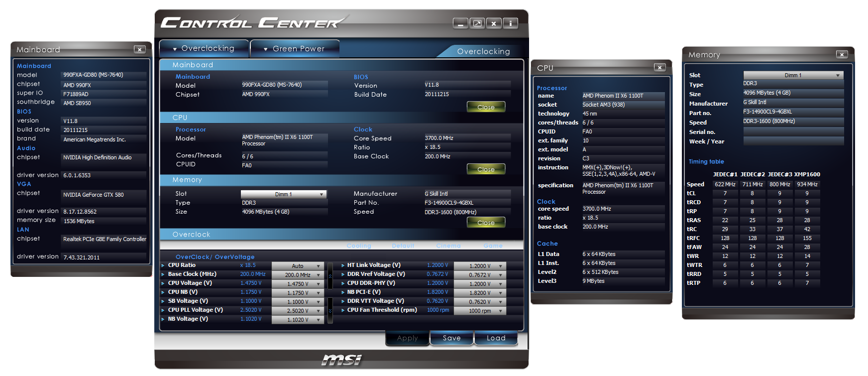
Task: Expand the CPU Ratio row arrow
Action: tap(163, 265)
